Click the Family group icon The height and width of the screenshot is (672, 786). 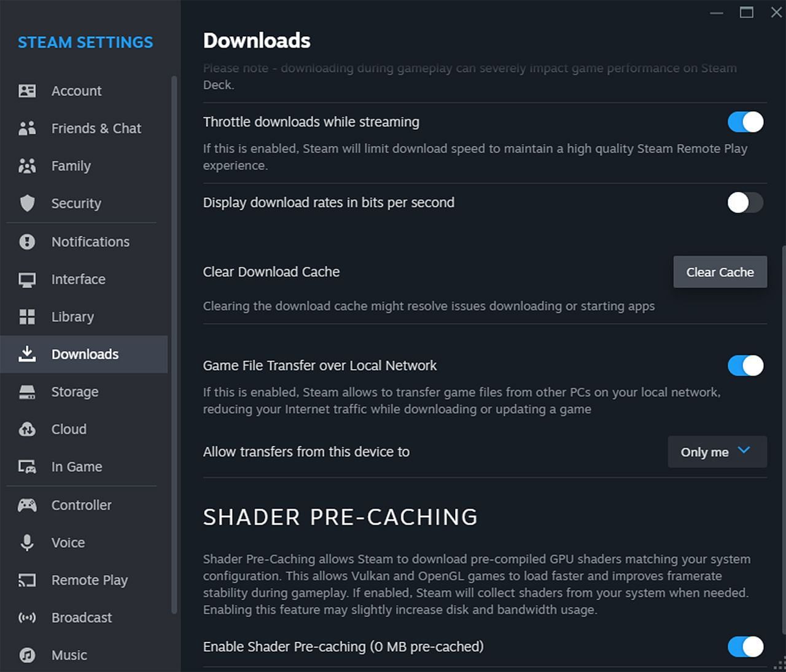(x=27, y=166)
